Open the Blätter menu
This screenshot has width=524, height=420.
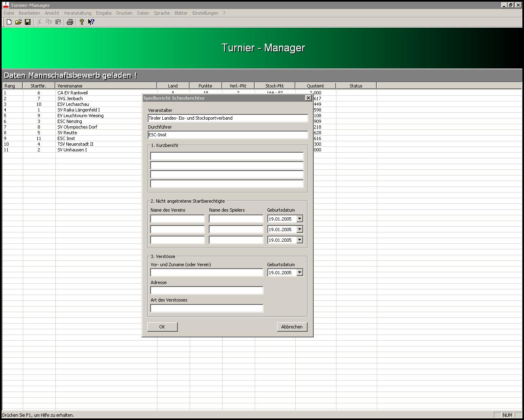pyautogui.click(x=181, y=13)
